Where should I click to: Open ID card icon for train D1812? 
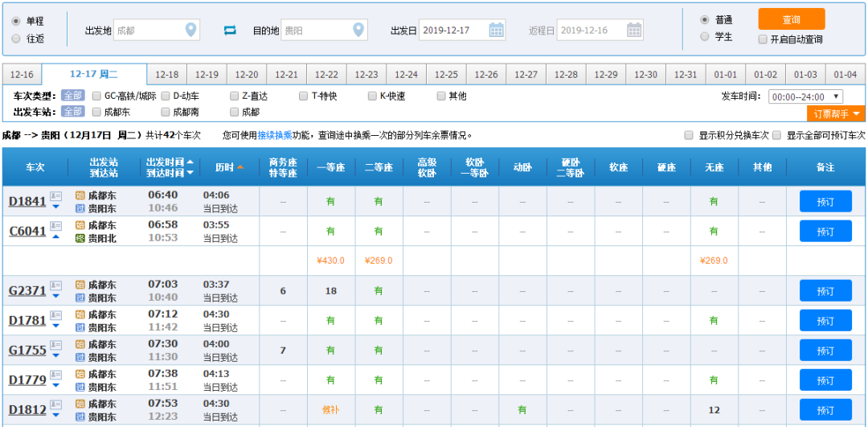tap(56, 404)
